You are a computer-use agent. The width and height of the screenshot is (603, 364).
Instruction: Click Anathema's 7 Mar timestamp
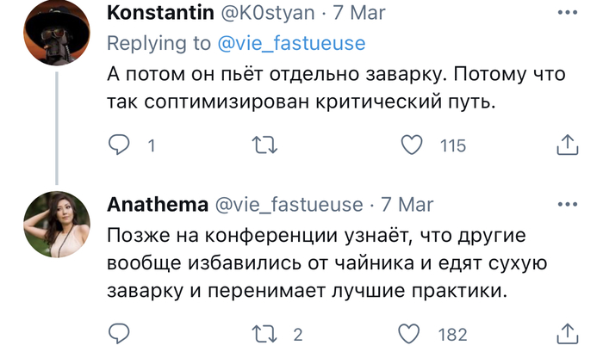tap(407, 205)
